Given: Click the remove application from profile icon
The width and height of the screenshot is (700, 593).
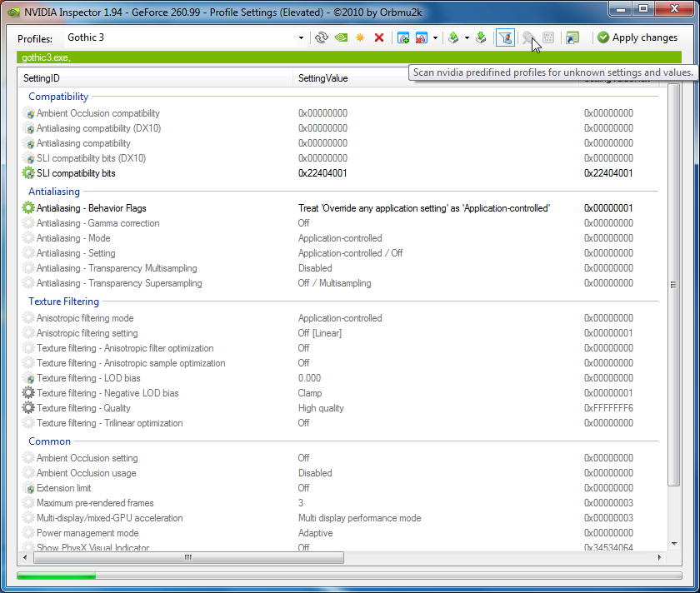Looking at the screenshot, I should 422,37.
